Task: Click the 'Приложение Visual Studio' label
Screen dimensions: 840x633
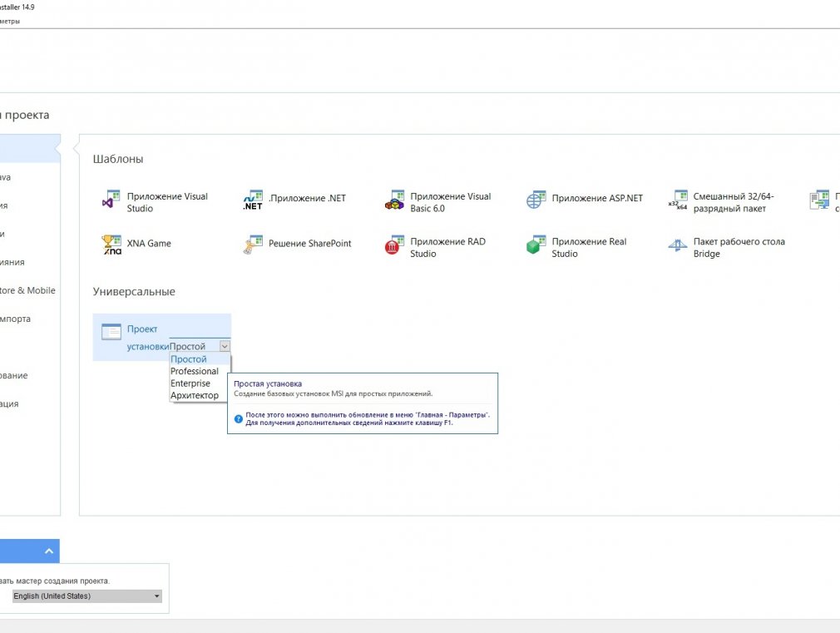Action: 167,203
